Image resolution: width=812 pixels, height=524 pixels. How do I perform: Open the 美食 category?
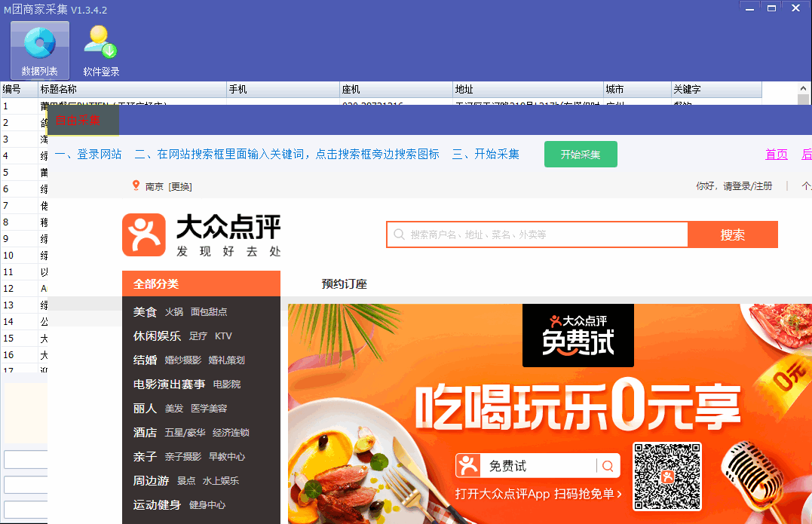145,311
